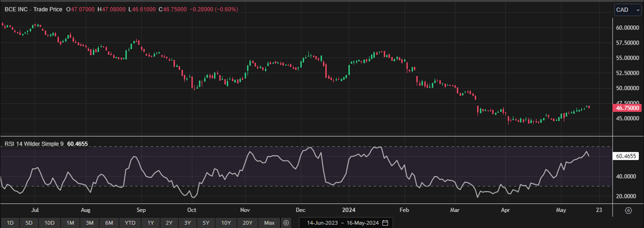Image resolution: width=644 pixels, height=228 pixels.
Task: Select the Max time range
Action: 269,223
